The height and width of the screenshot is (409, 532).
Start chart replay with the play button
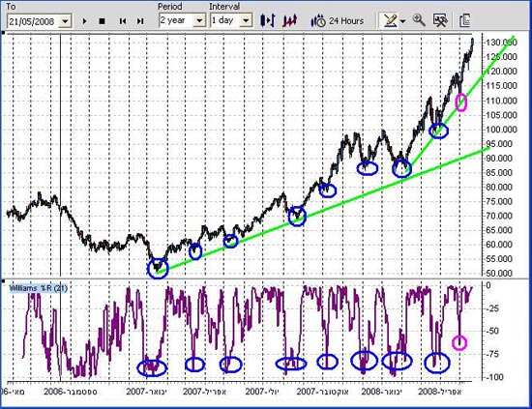click(84, 21)
